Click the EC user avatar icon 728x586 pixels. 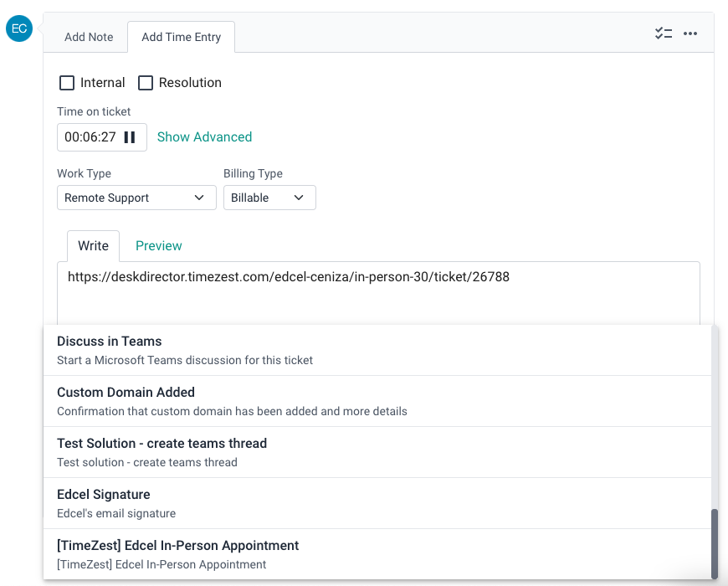tap(18, 29)
